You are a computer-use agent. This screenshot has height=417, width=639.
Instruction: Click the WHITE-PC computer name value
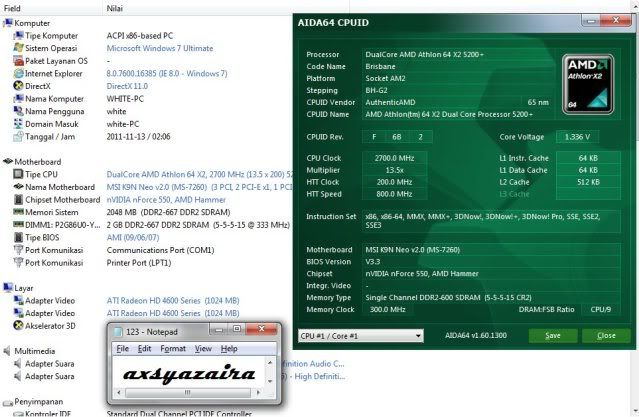click(125, 99)
